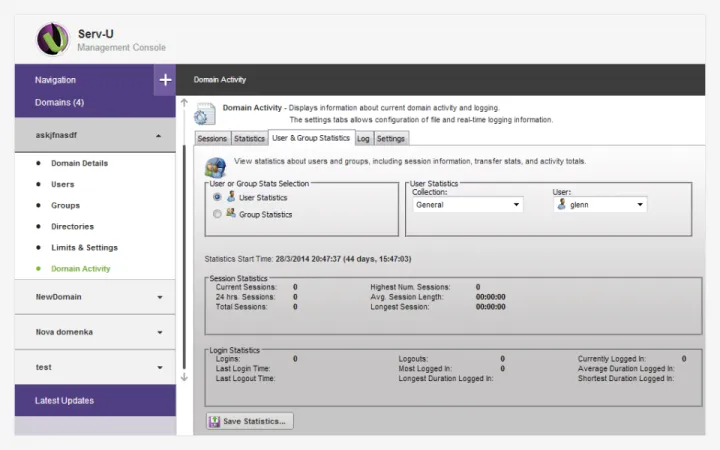Image resolution: width=720 pixels, height=450 pixels.
Task: Click the scroll up arrow in sidebar
Action: [183, 103]
